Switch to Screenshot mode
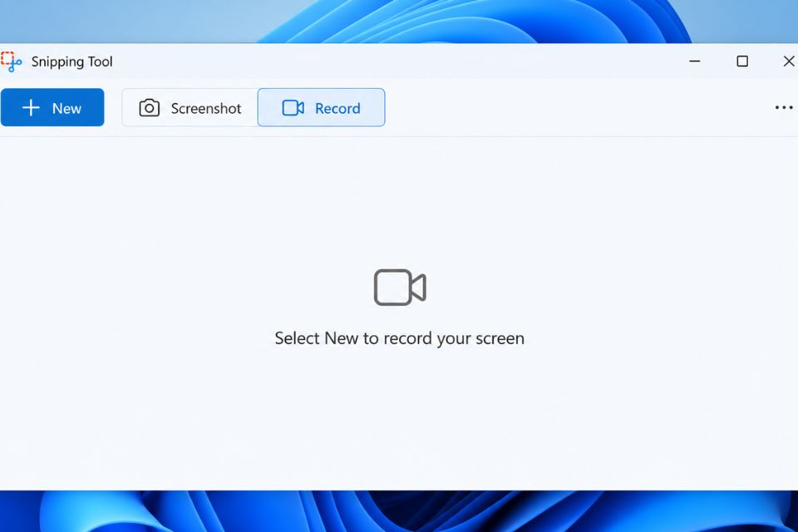 (x=190, y=107)
